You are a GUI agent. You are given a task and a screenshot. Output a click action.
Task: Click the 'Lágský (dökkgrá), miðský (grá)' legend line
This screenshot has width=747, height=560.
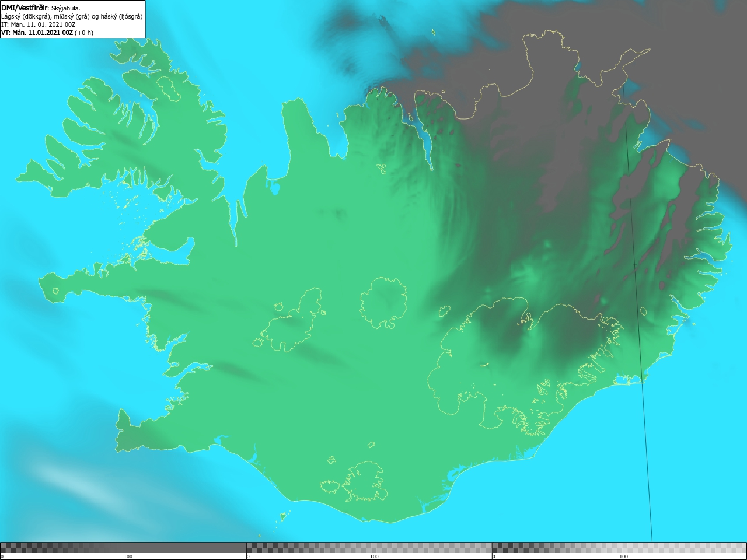72,16
